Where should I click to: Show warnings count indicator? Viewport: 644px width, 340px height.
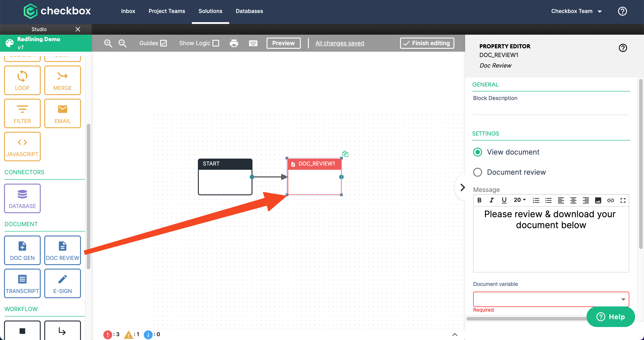pos(131,334)
